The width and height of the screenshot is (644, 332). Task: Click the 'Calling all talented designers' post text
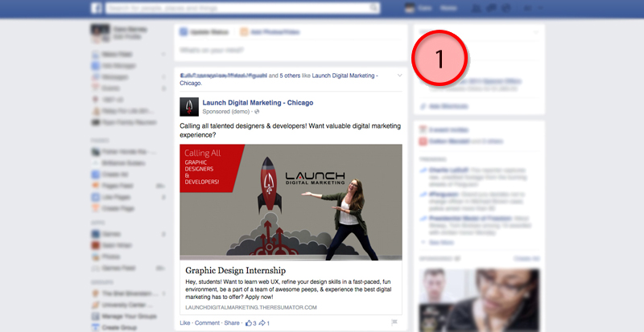click(290, 130)
